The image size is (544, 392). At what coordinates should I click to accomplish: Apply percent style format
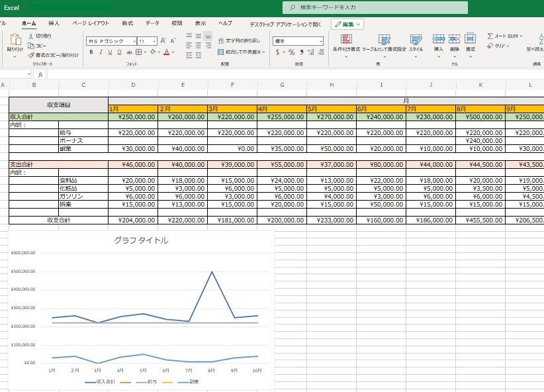pos(291,52)
